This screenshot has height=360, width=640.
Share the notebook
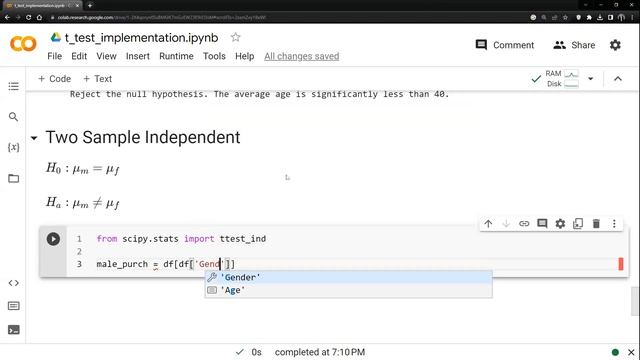coord(574,45)
